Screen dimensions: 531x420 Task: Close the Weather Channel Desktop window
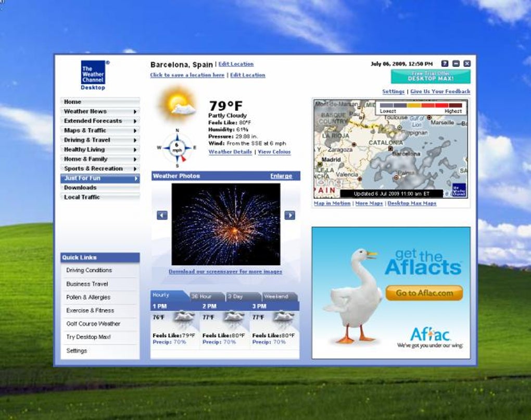tap(467, 63)
